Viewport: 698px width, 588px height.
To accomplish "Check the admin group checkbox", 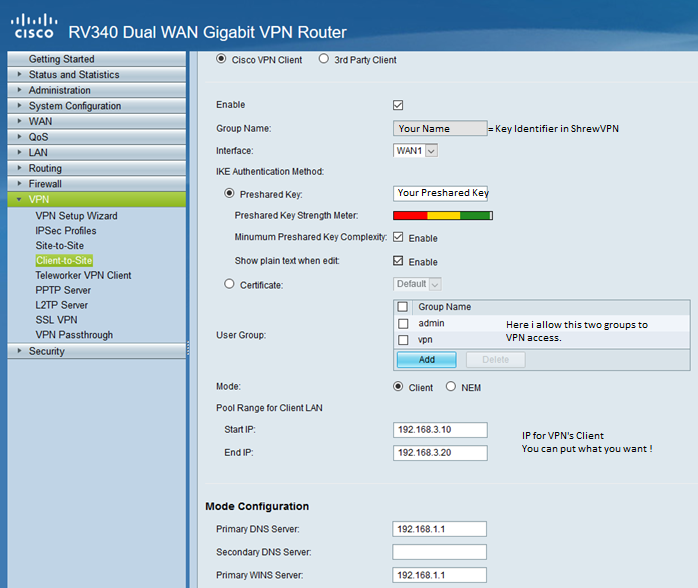I will 403,324.
